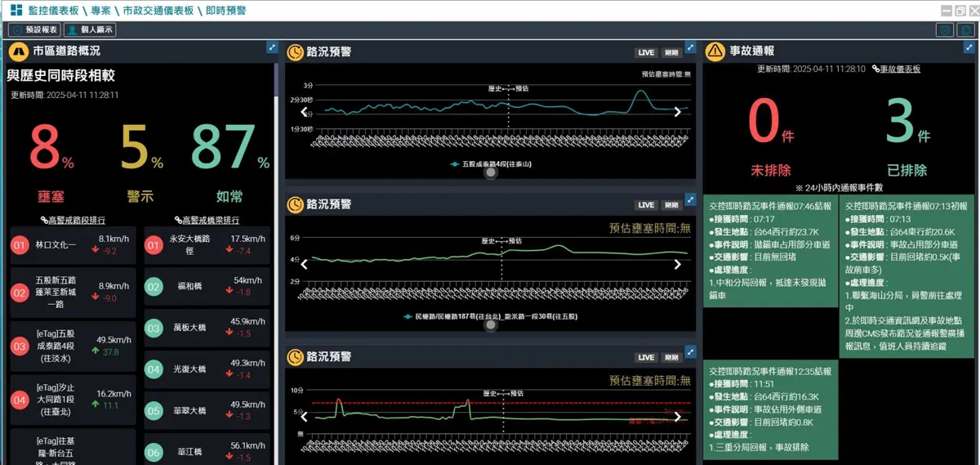Viewport: 980px width, 465px height.
Task: Toggle the LIVE mode on the first 路況預警 chart
Action: (646, 53)
